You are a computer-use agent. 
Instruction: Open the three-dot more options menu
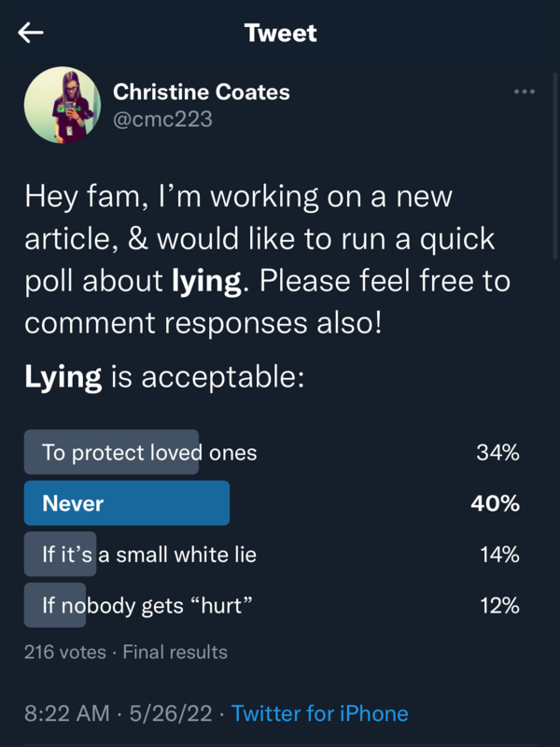[524, 92]
